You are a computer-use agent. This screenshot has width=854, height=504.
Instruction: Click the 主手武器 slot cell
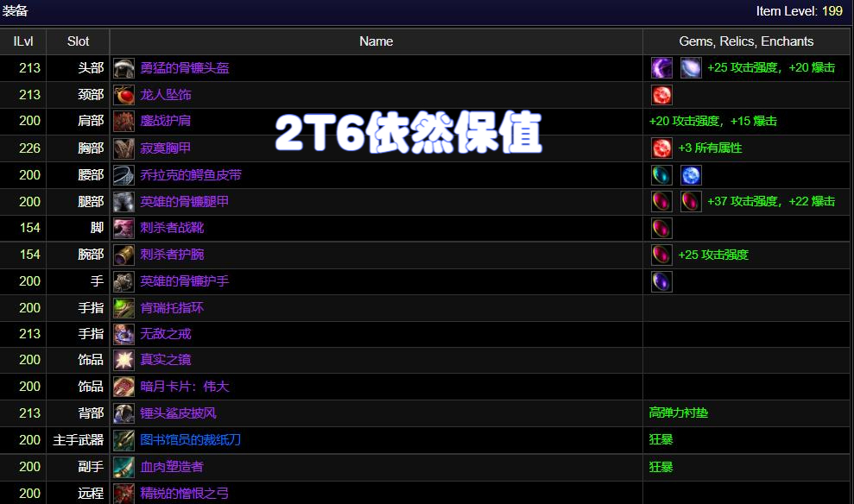click(78, 440)
